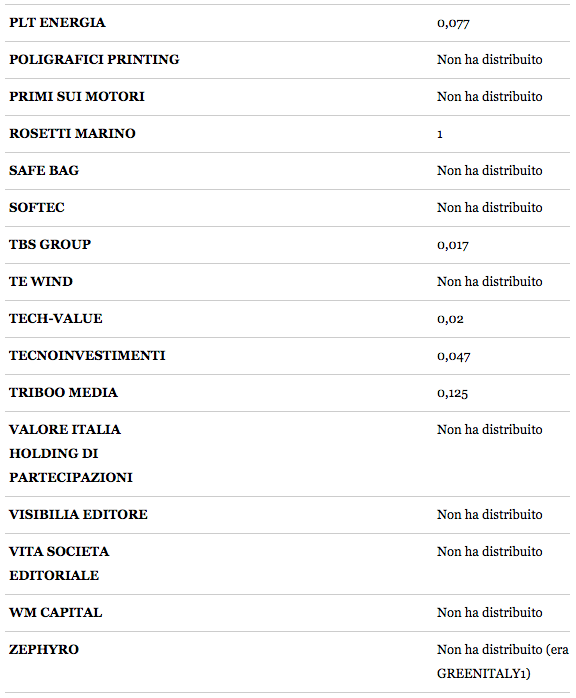The width and height of the screenshot is (576, 698).
Task: Select the SOFTEC company name
Action: [37, 207]
